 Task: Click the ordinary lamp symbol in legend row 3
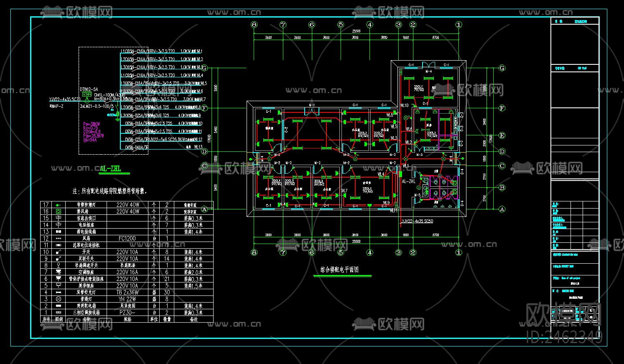tap(59, 299)
